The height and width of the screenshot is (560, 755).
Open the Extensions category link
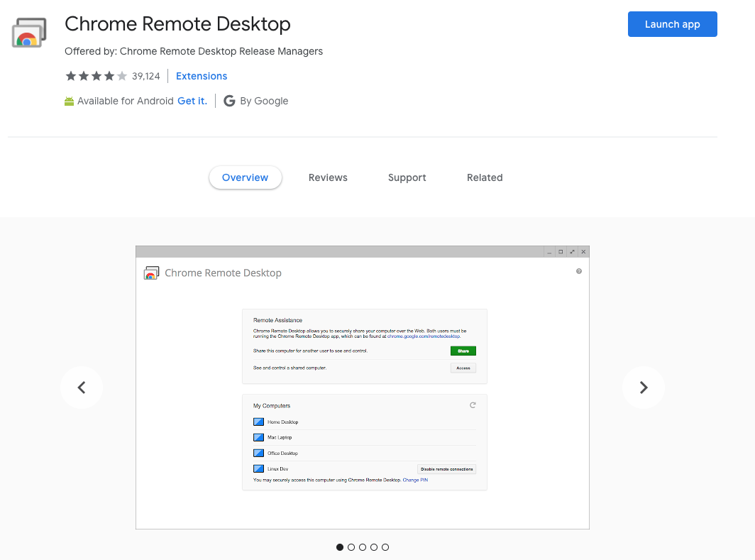click(x=202, y=76)
